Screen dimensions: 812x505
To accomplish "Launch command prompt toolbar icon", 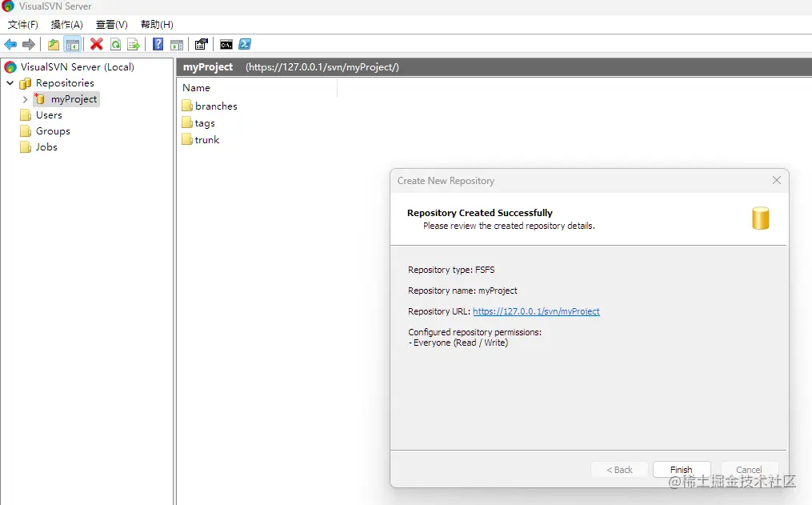I will (226, 45).
